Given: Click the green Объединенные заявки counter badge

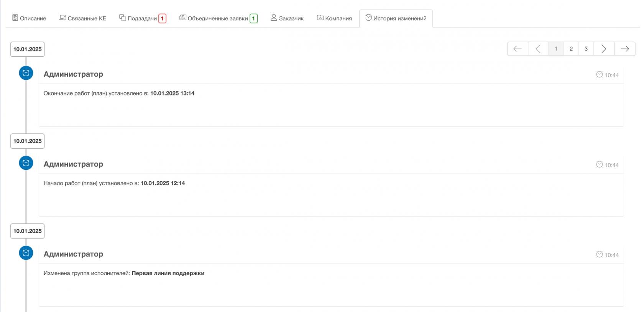Looking at the screenshot, I should 253,18.
